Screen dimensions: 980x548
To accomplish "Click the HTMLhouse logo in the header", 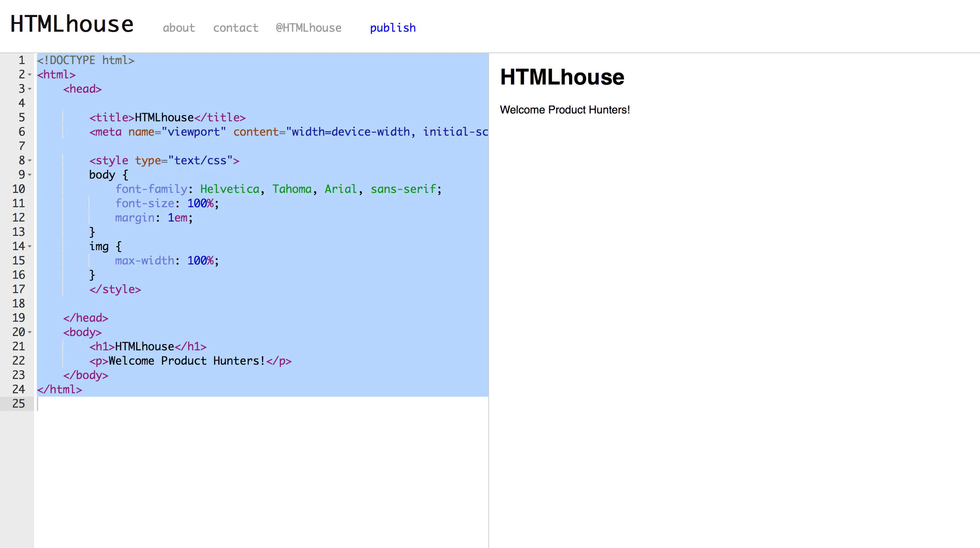I will (x=72, y=24).
